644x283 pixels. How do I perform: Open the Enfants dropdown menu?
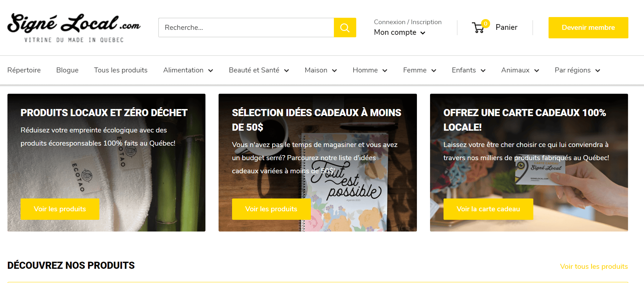[468, 70]
